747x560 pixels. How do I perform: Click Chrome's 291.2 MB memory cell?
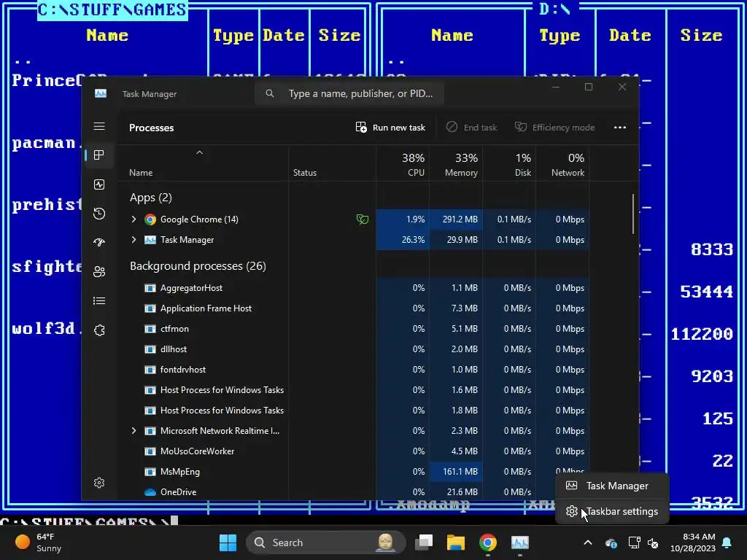[x=457, y=219]
